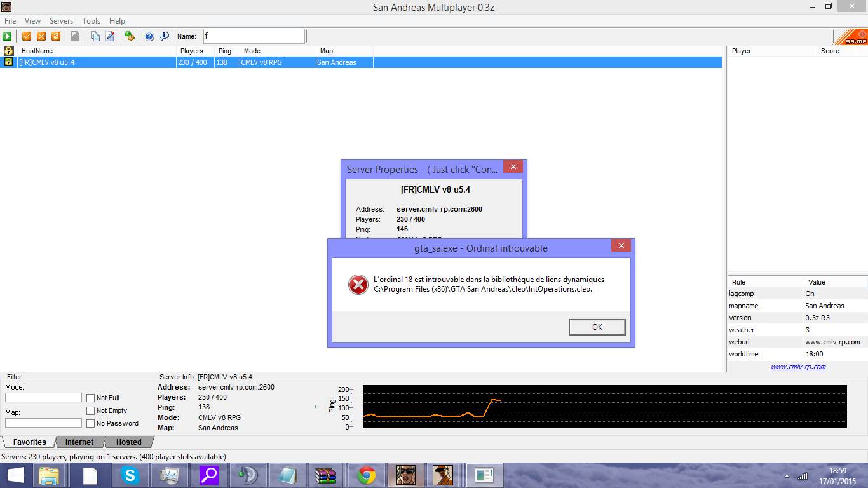The width and height of the screenshot is (868, 488).
Task: Click the Refresh Server orange icon
Action: 56,36
